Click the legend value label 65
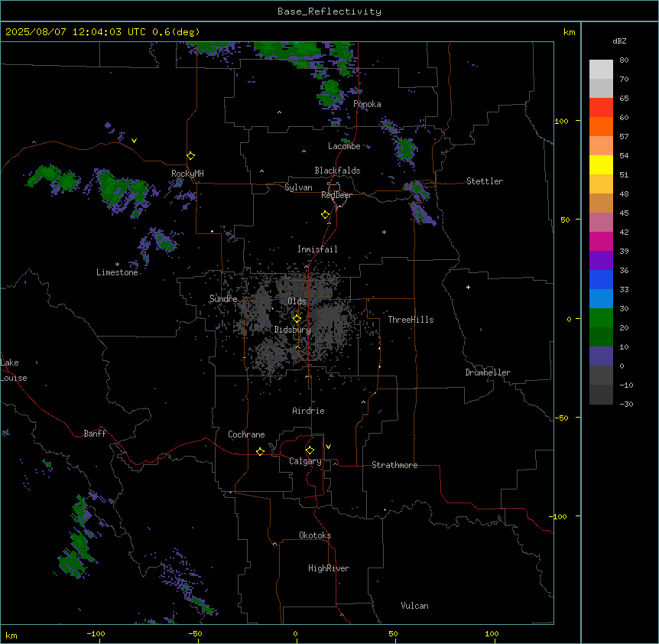This screenshot has width=659, height=644. tap(624, 99)
